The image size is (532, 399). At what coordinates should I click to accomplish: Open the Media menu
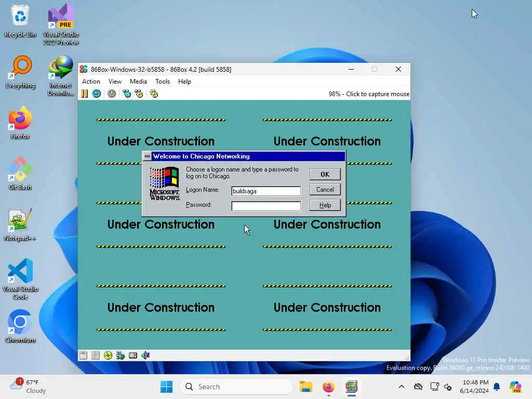click(138, 82)
